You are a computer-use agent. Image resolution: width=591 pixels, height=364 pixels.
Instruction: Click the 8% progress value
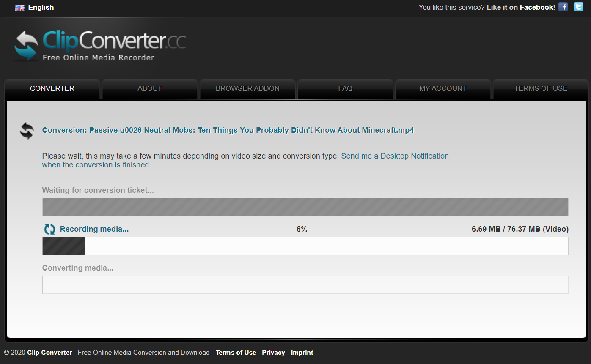pos(302,230)
